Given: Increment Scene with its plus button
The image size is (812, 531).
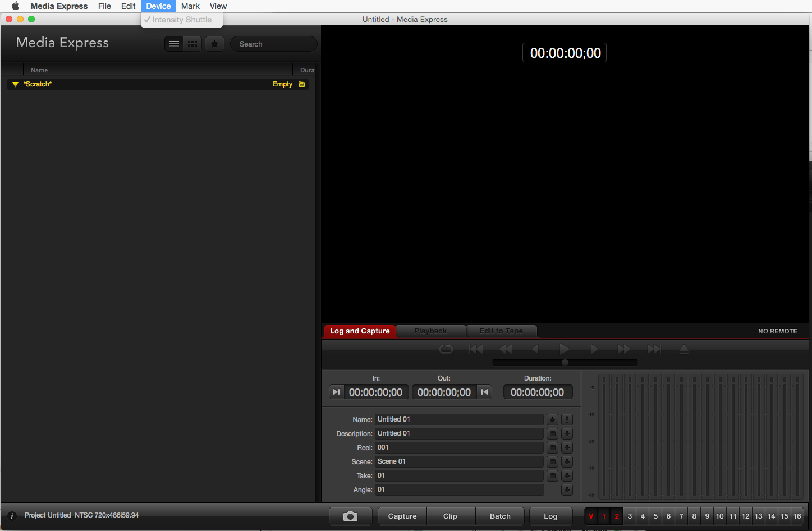Looking at the screenshot, I should tap(567, 461).
